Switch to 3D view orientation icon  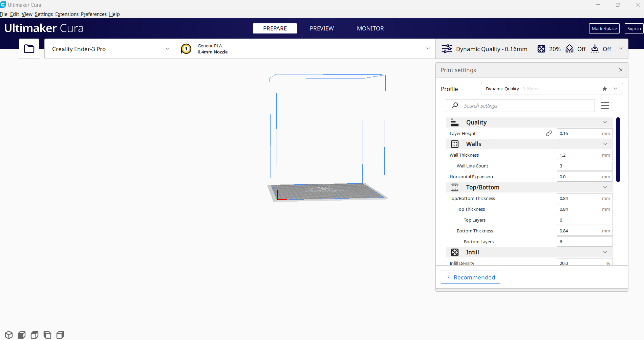click(9, 335)
